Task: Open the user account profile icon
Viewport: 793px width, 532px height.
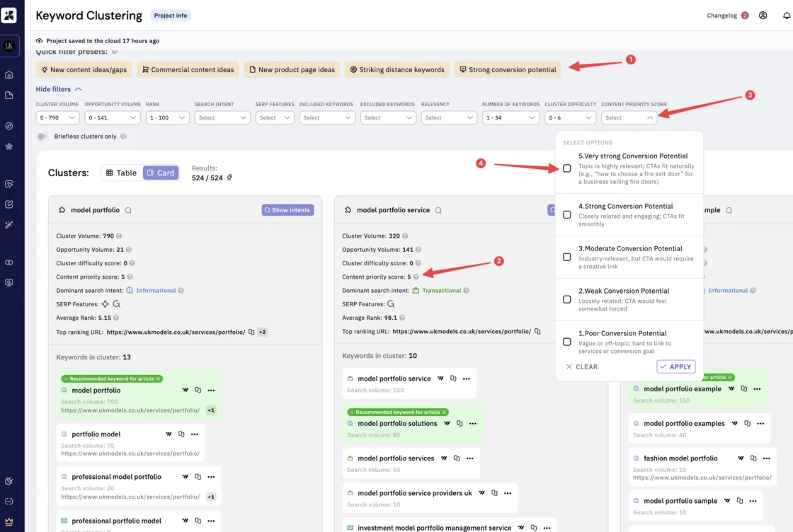Action: click(763, 16)
